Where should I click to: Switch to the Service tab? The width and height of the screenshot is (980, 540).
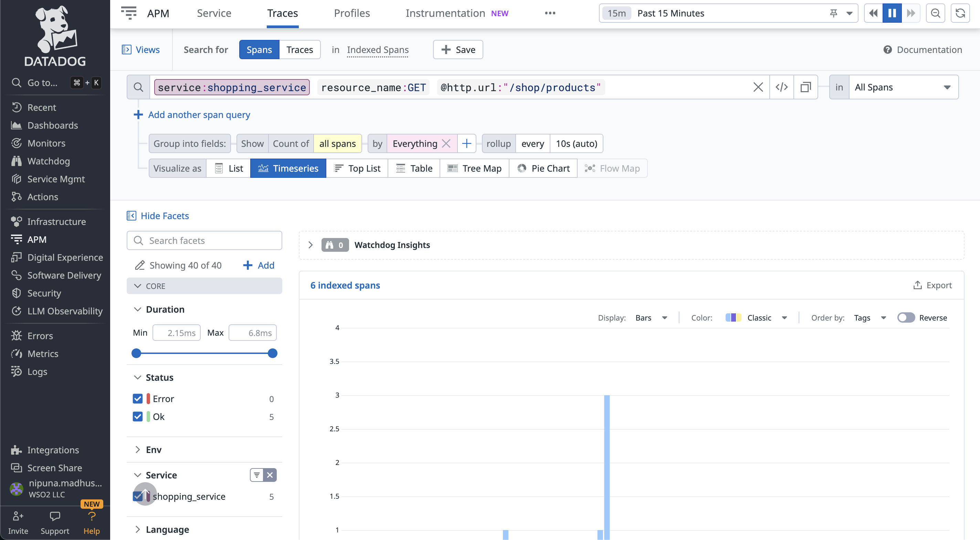(214, 13)
